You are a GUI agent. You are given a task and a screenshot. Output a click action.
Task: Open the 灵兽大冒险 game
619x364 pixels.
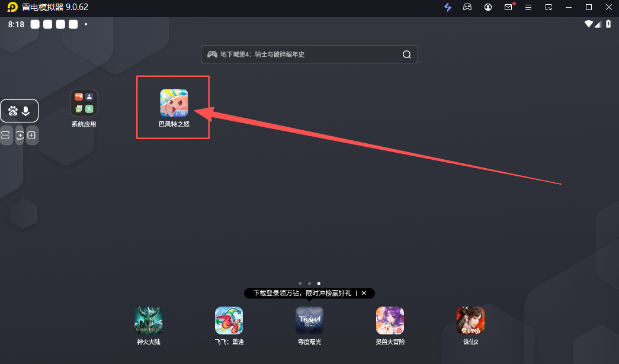(389, 320)
